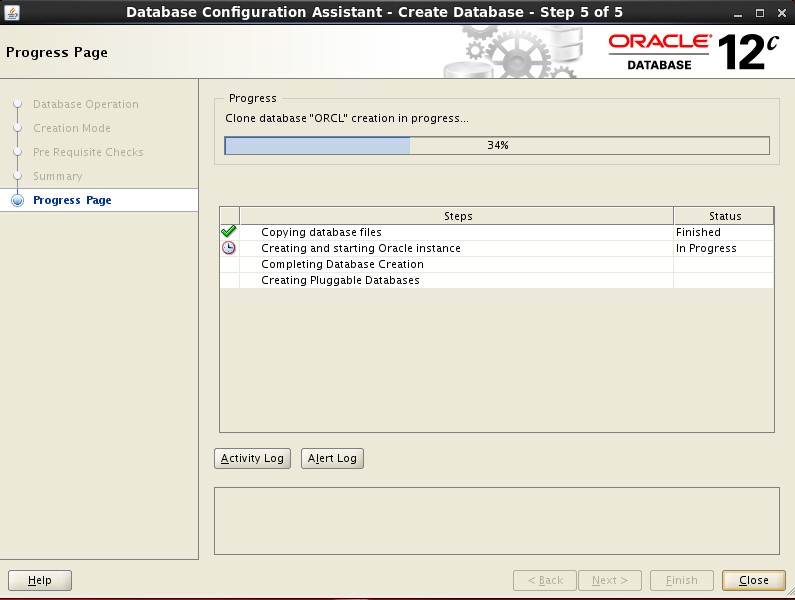Open the Alert Log
This screenshot has height=600, width=795.
click(x=332, y=458)
